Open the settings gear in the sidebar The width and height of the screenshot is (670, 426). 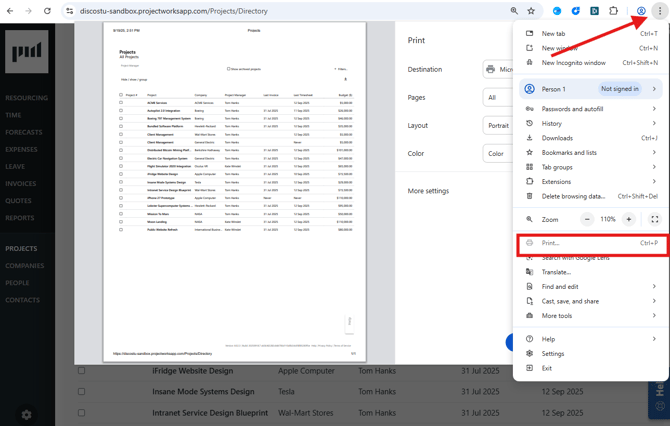[26, 414]
